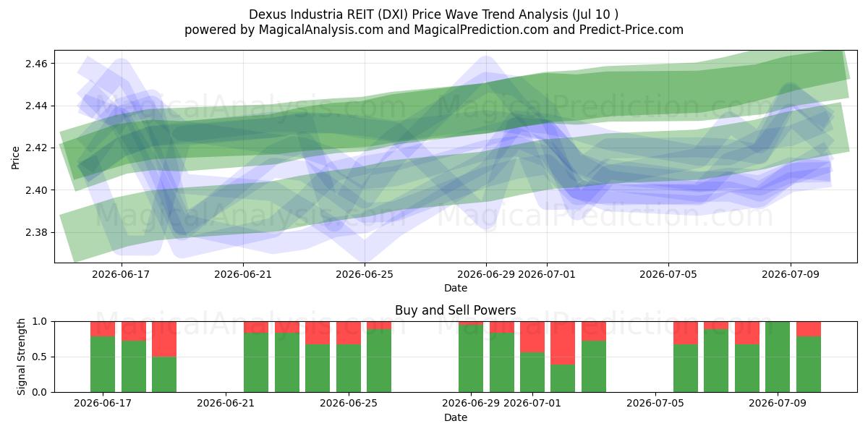Screen dimensions: 868x434
Task: Click the 2.46 price tick label
Action: [x=37, y=64]
